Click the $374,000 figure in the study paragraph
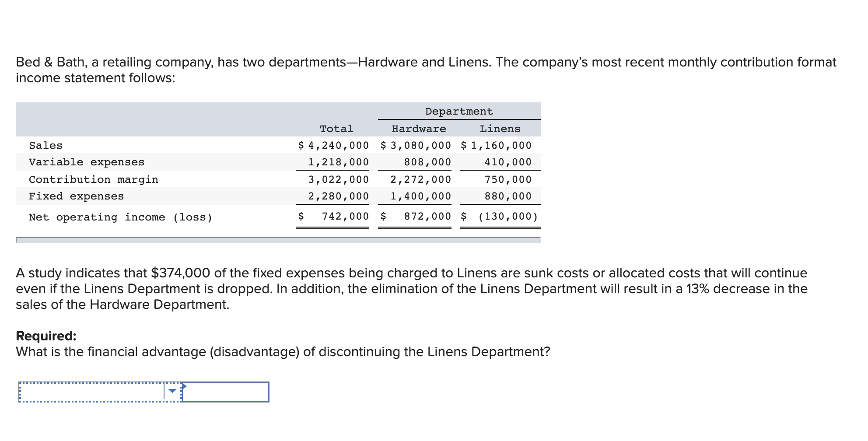868x441 pixels. click(x=180, y=273)
